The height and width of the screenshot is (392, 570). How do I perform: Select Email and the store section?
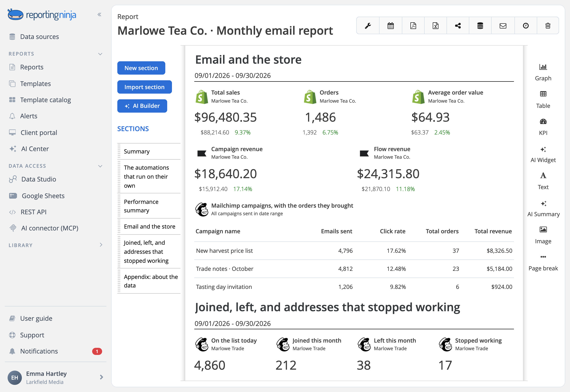point(149,226)
